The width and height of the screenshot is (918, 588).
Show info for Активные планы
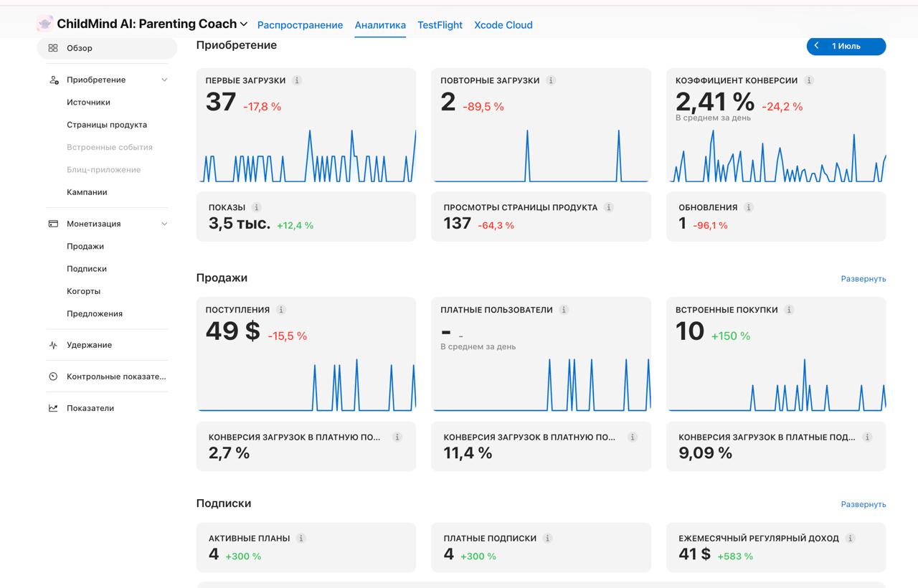click(x=301, y=538)
